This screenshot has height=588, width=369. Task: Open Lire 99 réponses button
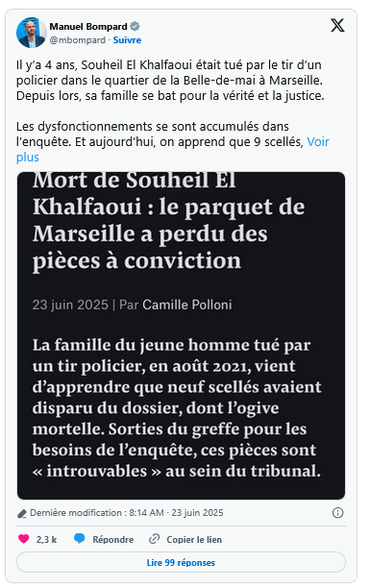click(181, 562)
